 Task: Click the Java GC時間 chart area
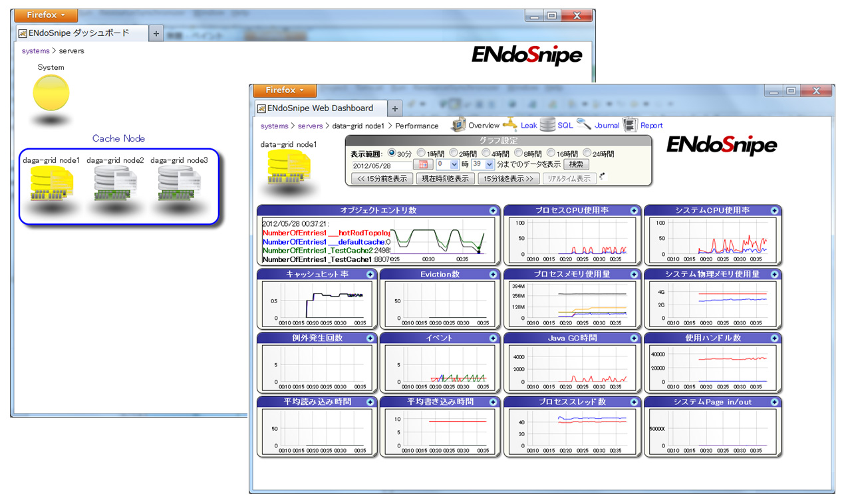(572, 368)
